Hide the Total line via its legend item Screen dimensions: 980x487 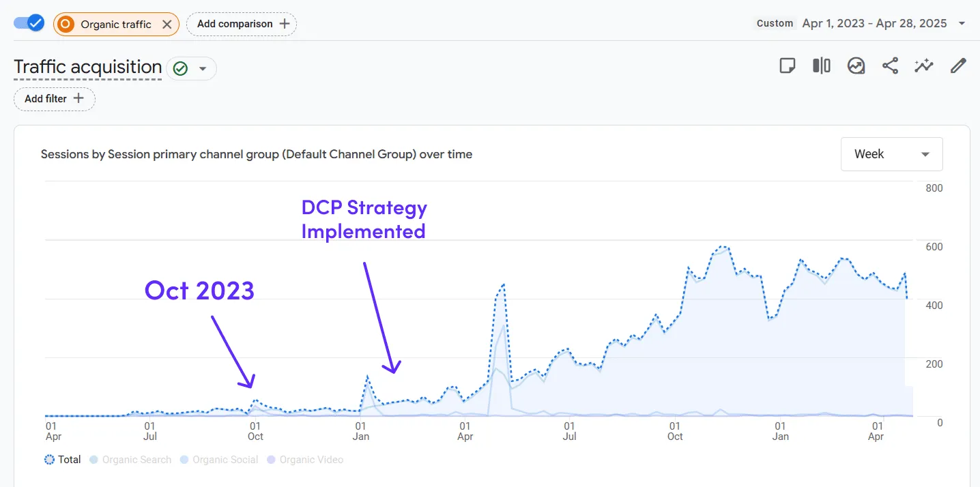(63, 459)
